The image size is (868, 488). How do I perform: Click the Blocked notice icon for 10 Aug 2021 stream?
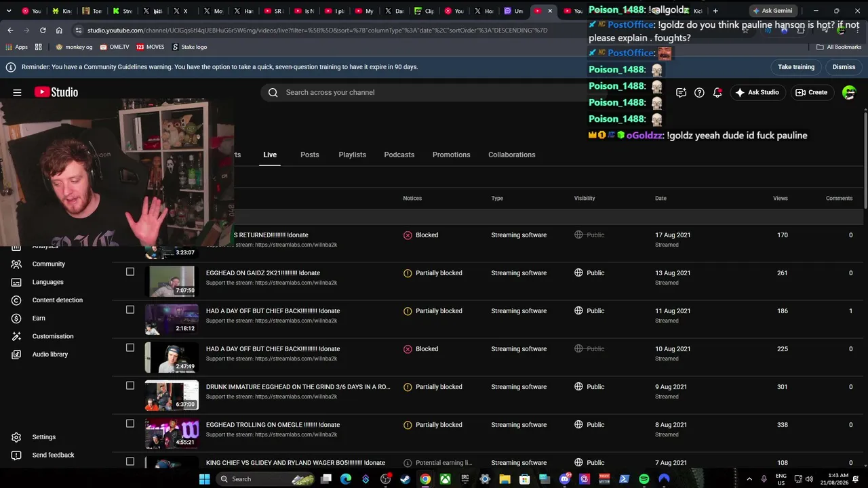tap(408, 349)
